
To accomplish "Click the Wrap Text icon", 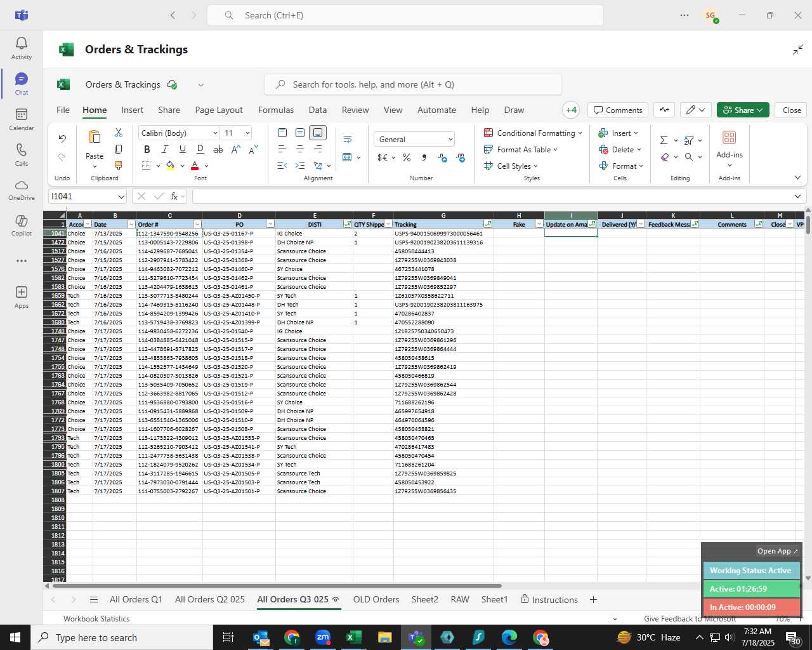I will coord(348,139).
